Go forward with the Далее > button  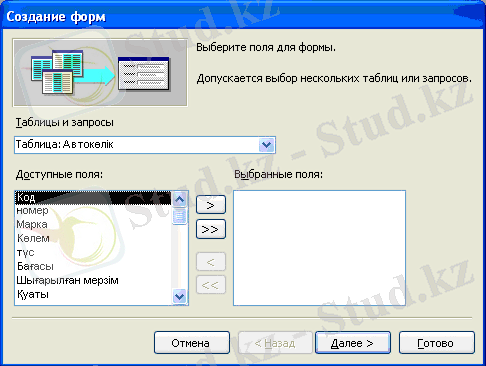(x=353, y=343)
